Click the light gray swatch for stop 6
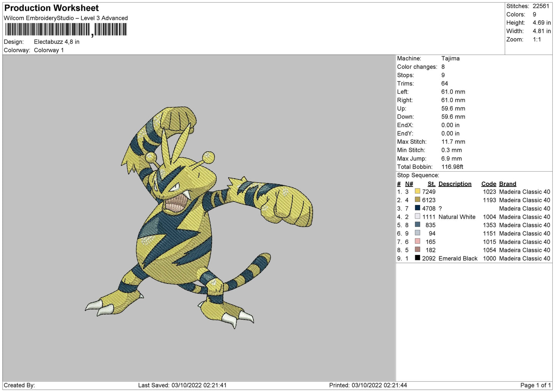555x392 pixels. click(x=417, y=233)
